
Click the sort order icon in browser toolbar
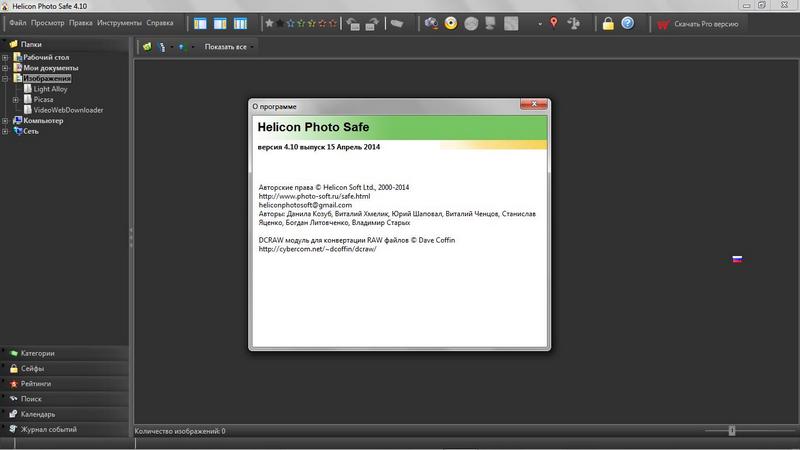162,47
